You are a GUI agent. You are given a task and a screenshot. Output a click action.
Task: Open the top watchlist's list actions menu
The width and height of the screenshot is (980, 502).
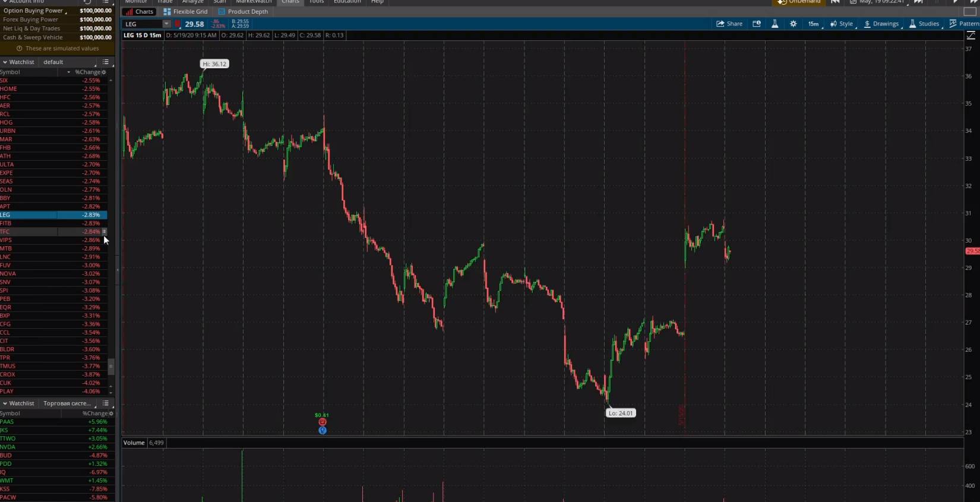[x=106, y=62]
